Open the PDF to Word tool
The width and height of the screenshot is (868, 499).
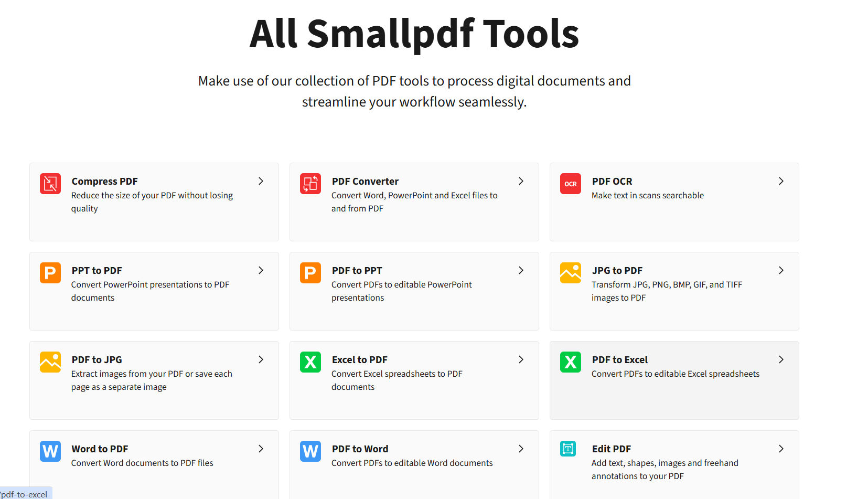[360, 449]
